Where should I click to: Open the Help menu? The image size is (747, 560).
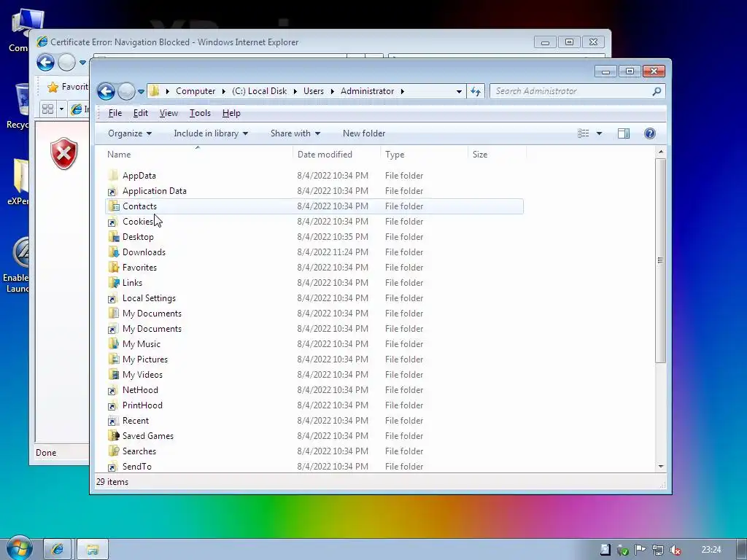[231, 113]
